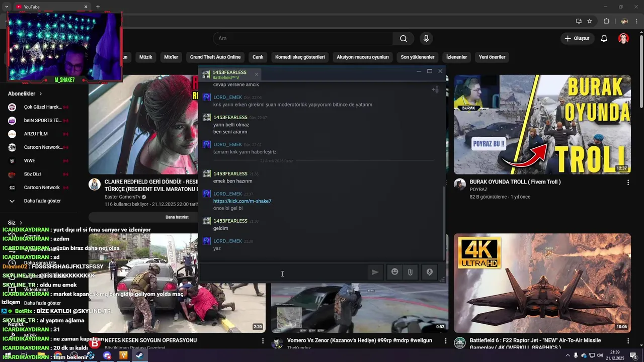
Task: Open options for the Battlefield 6 F22 video
Action: pyautogui.click(x=628, y=341)
